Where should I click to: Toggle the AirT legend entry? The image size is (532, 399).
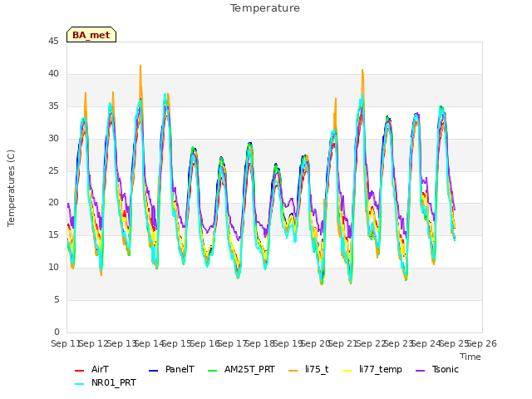(91, 369)
